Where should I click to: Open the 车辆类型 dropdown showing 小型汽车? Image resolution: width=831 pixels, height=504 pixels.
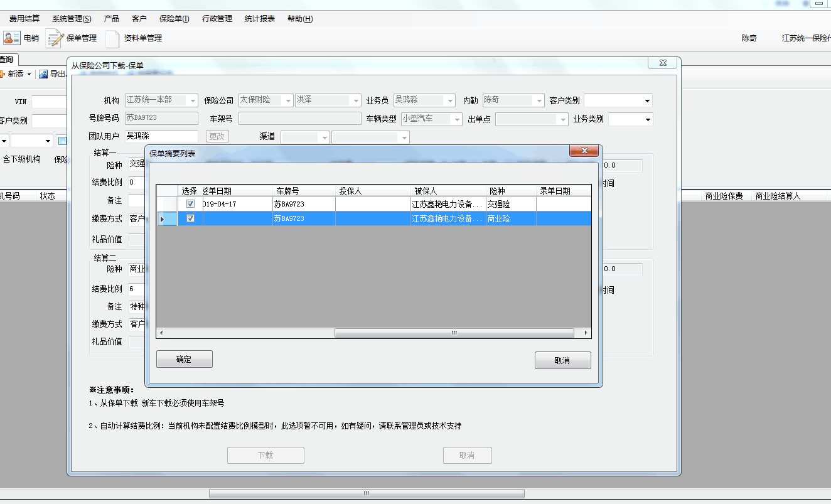pos(457,119)
